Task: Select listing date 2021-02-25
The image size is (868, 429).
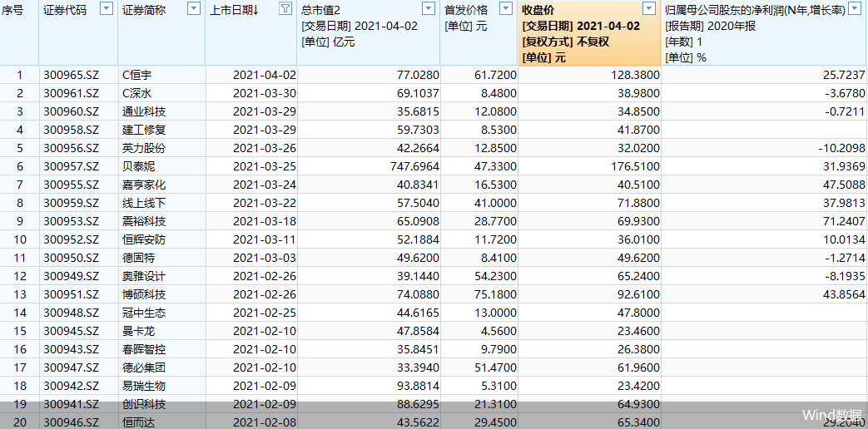Action: point(265,313)
